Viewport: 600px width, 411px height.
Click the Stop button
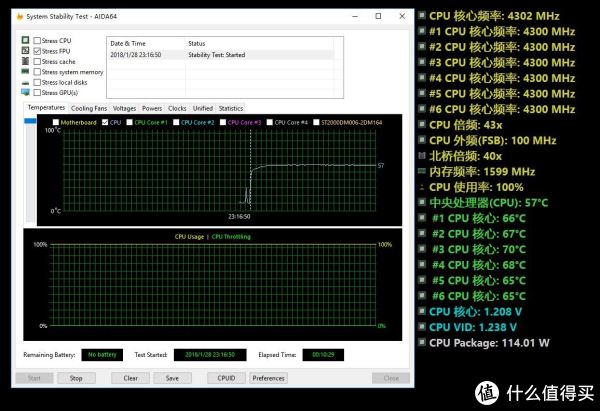(76, 378)
